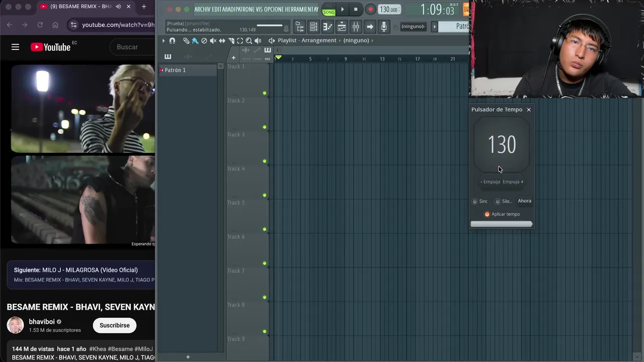Mute Track 5 using its green dot

coord(265,229)
